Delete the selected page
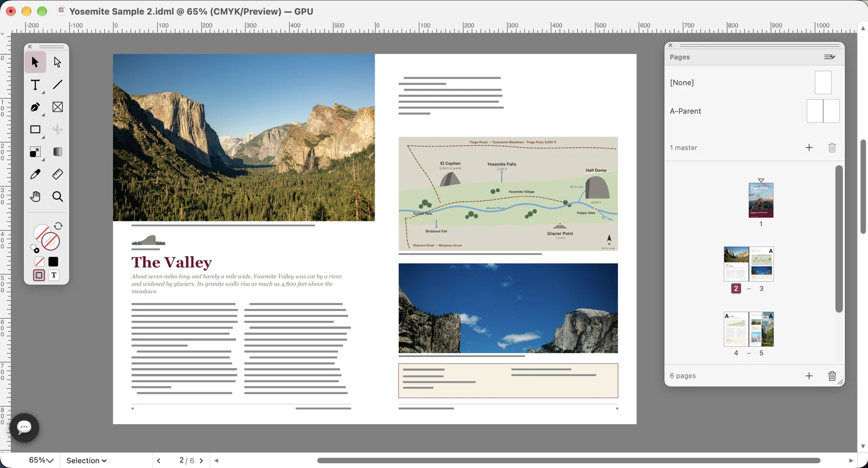 [832, 376]
